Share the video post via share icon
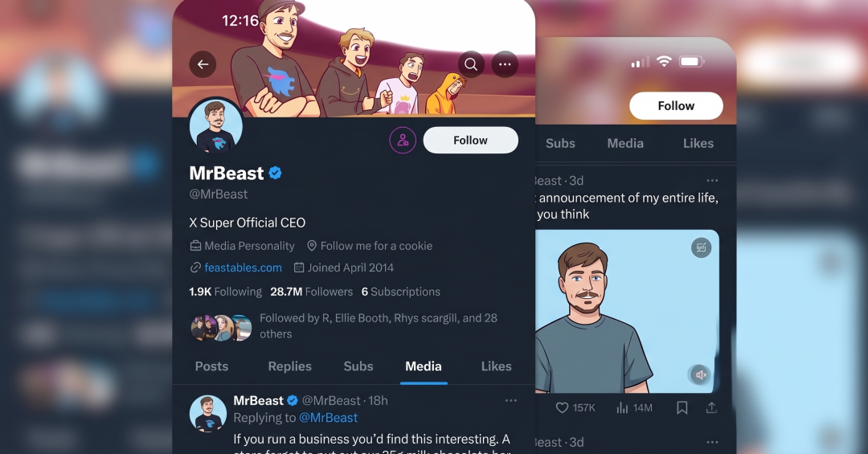The height and width of the screenshot is (454, 868). pos(711,408)
